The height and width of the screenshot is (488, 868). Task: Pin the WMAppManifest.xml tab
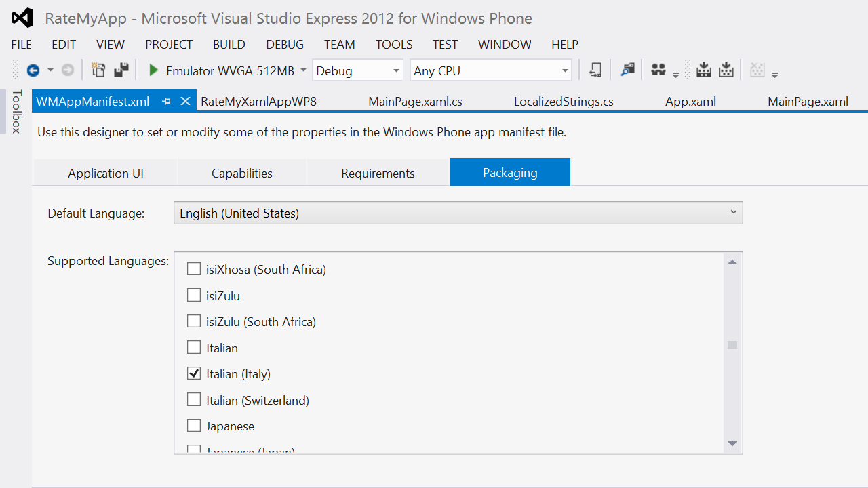[x=167, y=102]
